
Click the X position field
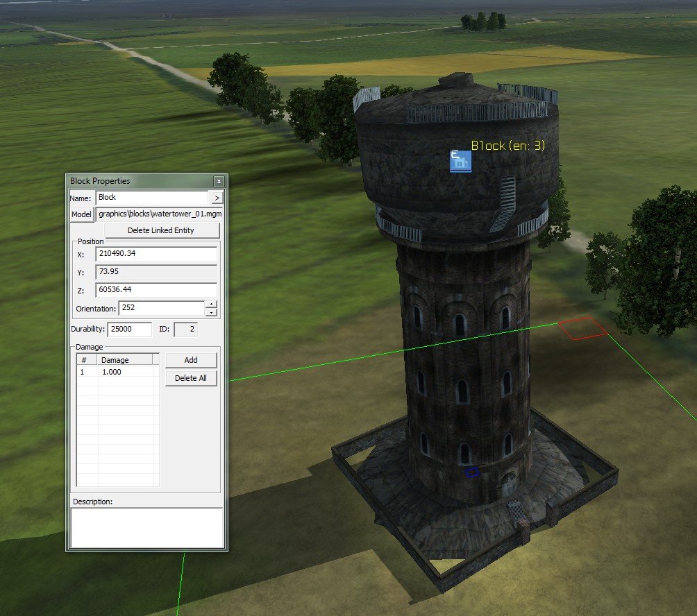[x=156, y=254]
